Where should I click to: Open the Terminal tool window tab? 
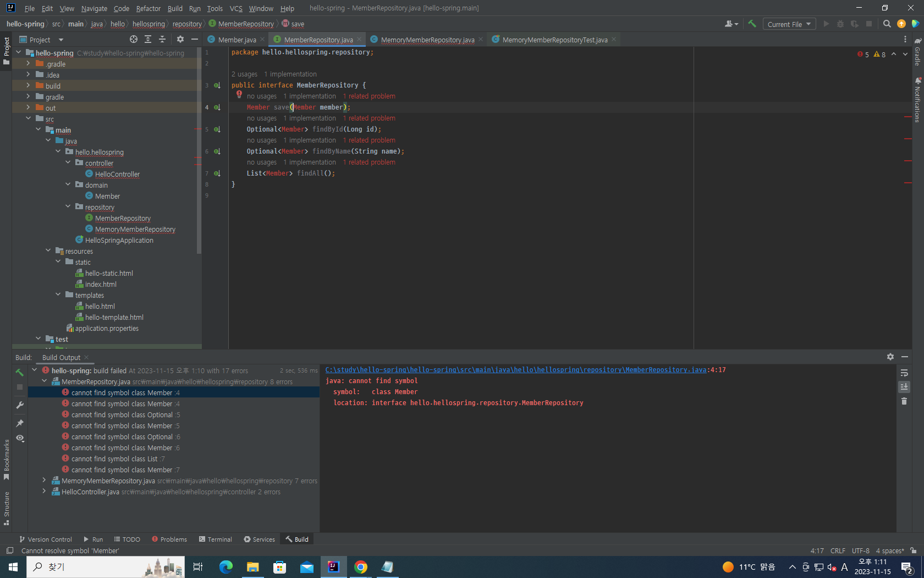(216, 539)
